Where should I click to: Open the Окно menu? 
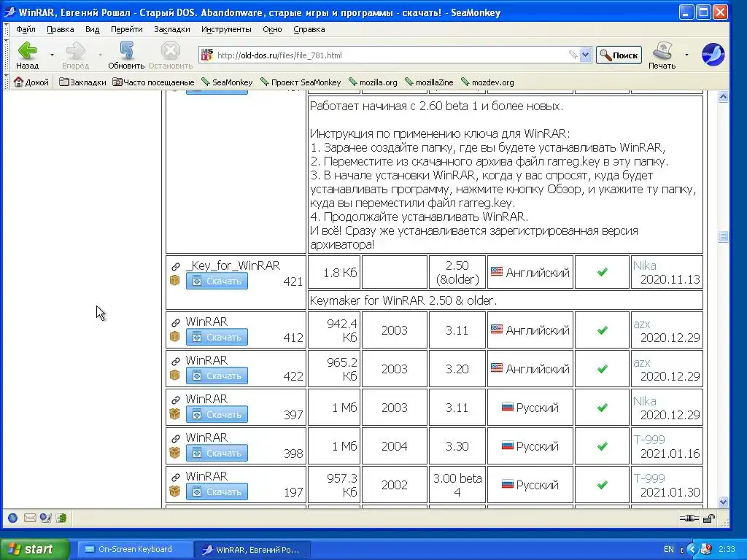[x=273, y=29]
